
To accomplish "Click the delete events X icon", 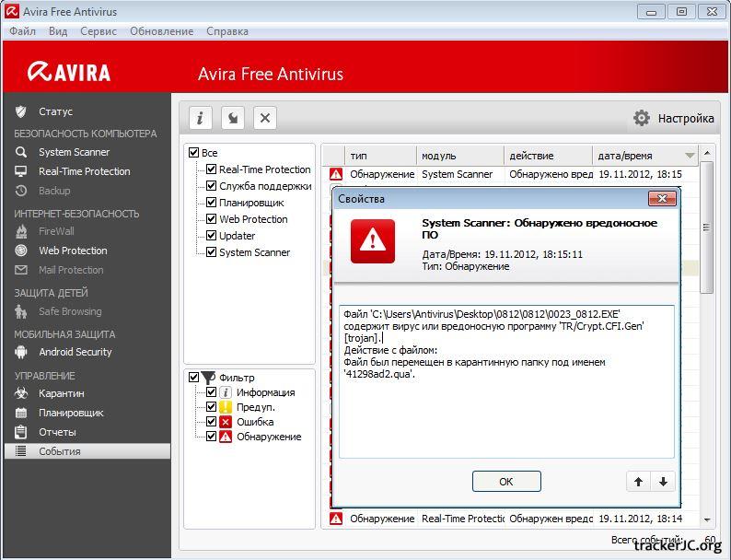I will [265, 118].
